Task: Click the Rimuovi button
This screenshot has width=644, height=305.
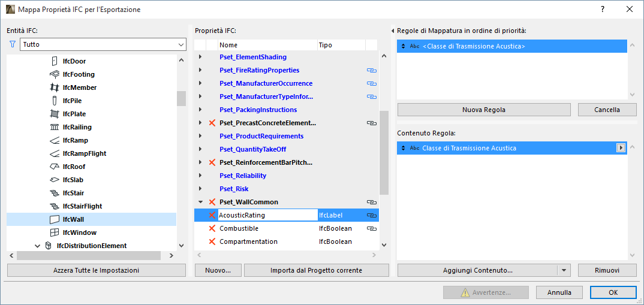Action: 607,270
